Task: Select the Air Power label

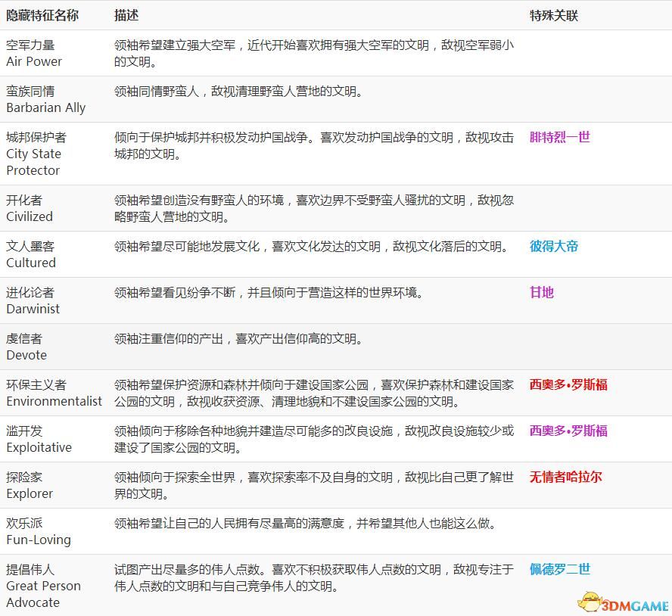Action: [34, 61]
